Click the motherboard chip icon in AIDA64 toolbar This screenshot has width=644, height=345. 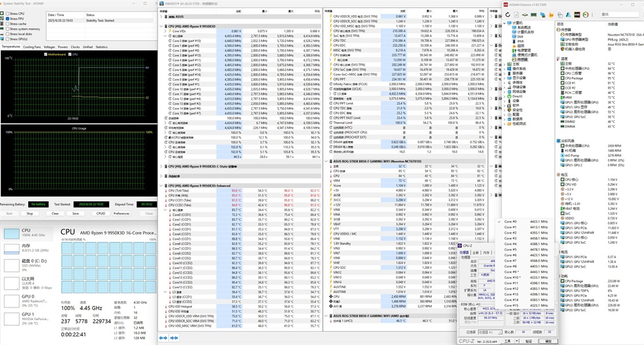pyautogui.click(x=525, y=14)
